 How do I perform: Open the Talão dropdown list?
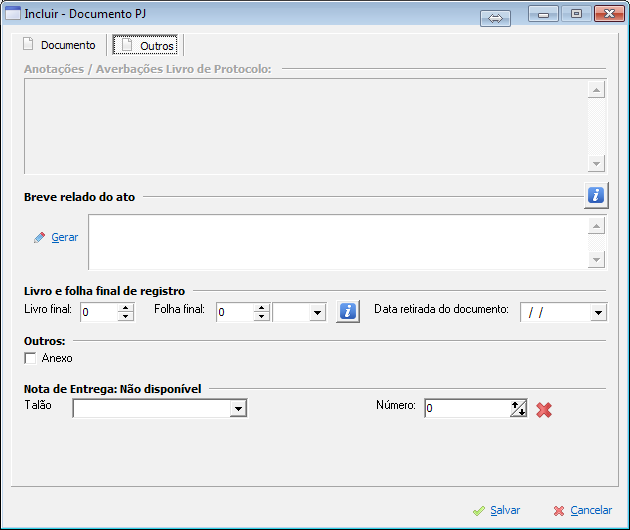coord(238,409)
